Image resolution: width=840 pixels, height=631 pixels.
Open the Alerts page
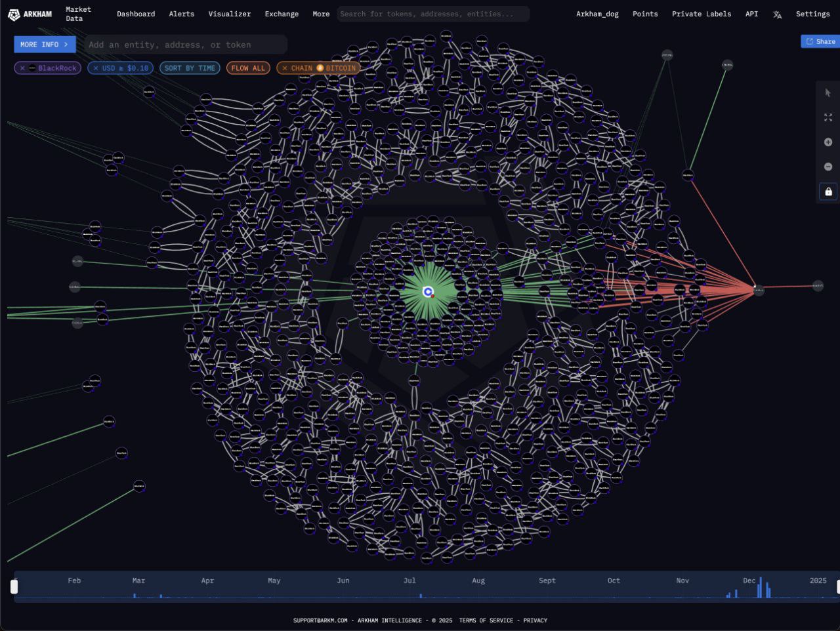click(182, 14)
